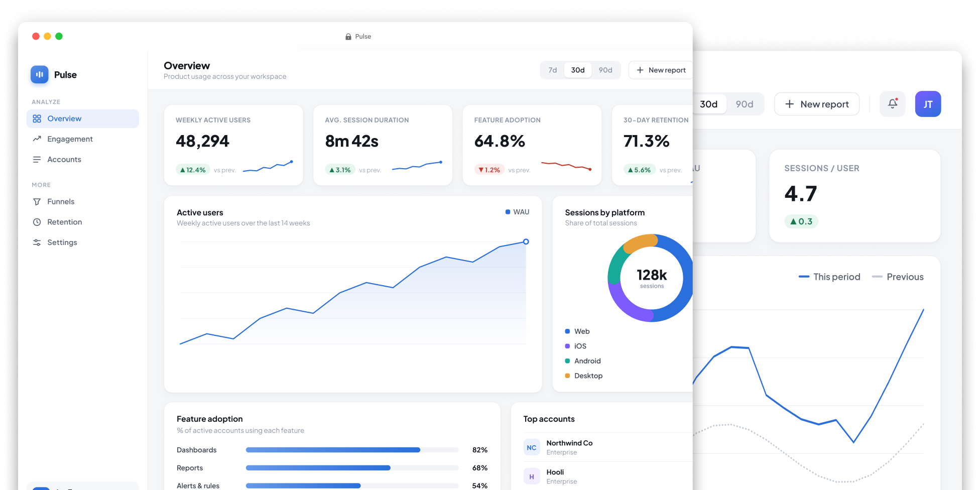This screenshot has height=490, width=980.
Task: Click the Retention clock icon
Action: [x=37, y=222]
